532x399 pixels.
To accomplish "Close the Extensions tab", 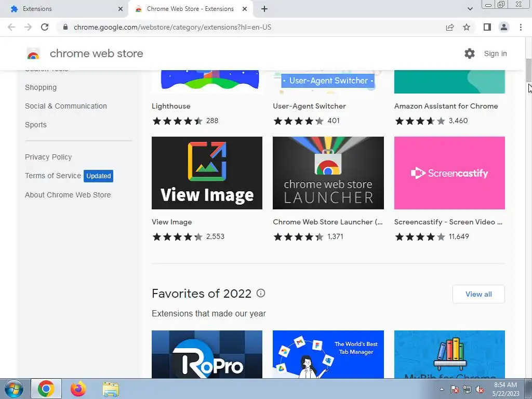I will [121, 9].
